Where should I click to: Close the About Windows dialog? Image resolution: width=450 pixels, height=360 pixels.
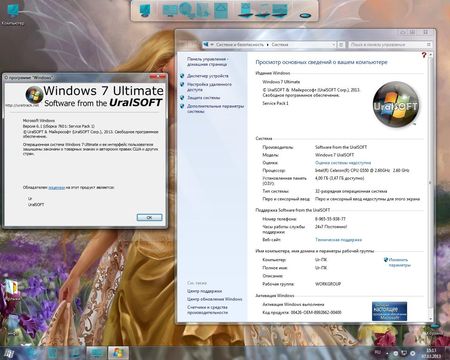point(157,77)
